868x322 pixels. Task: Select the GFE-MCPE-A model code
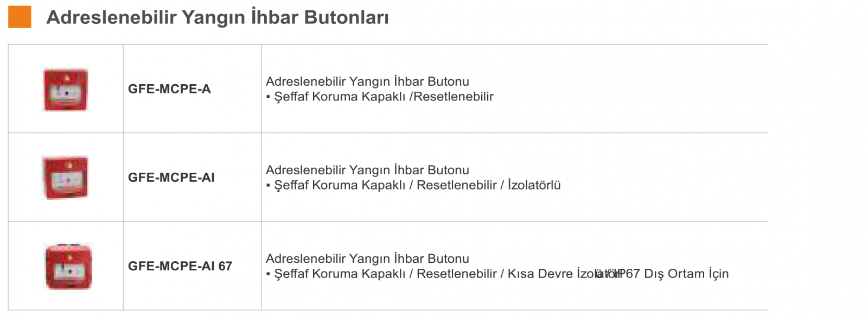pyautogui.click(x=169, y=89)
